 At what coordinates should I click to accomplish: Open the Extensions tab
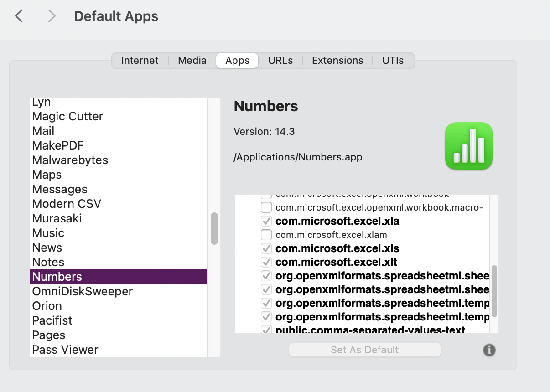337,61
